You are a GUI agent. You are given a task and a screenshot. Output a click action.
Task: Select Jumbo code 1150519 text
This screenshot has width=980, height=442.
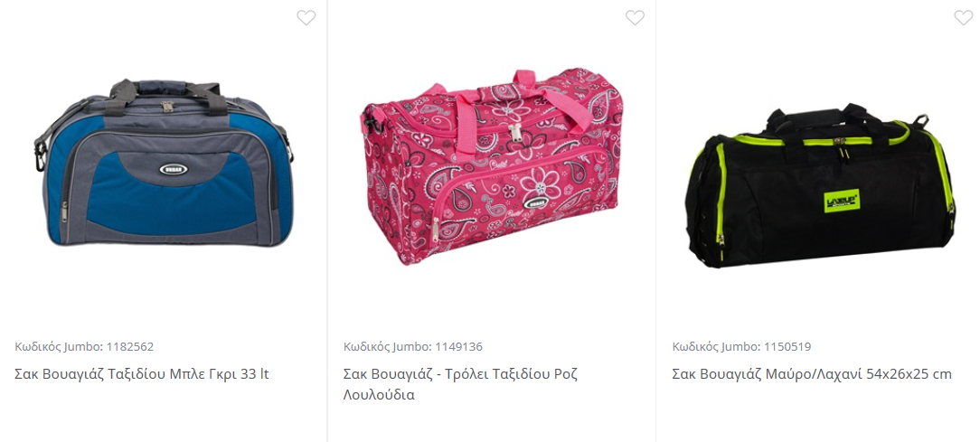tap(742, 346)
